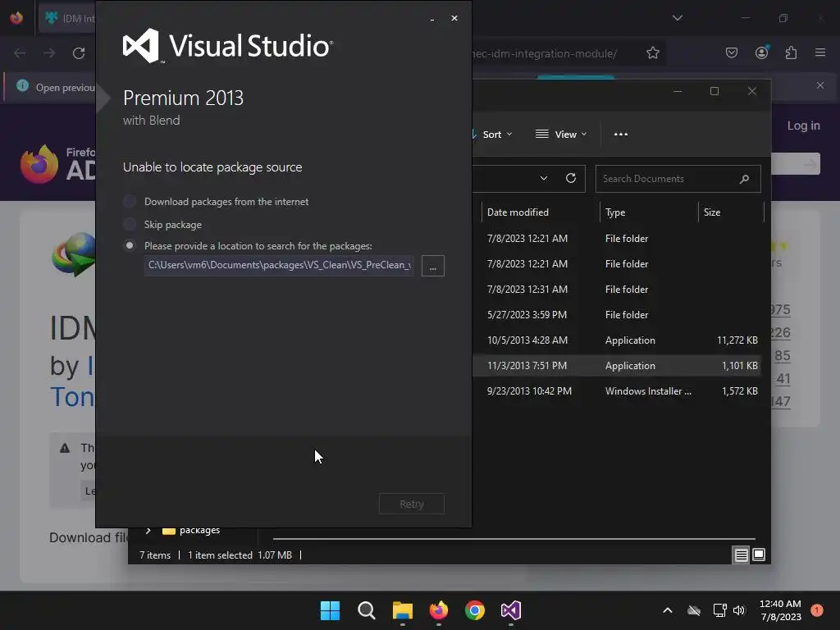Image resolution: width=840 pixels, height=630 pixels.
Task: Open the Save to Pocket icon in Firefox
Action: [732, 52]
